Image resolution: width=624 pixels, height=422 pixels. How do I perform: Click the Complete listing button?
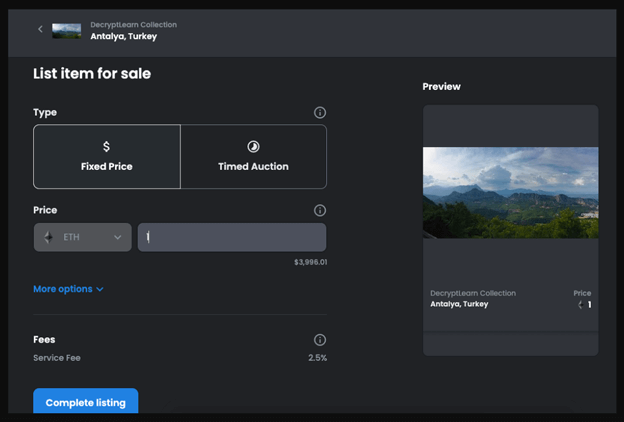pos(86,401)
